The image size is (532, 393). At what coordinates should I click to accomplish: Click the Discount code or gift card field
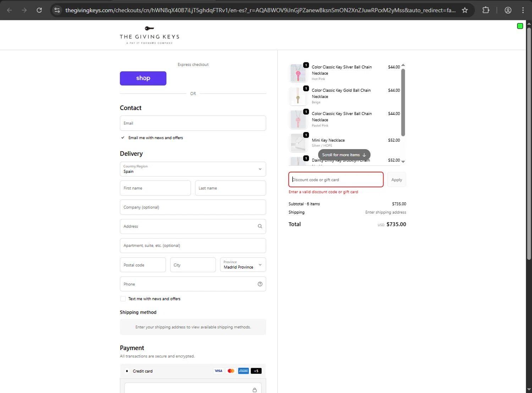pos(336,180)
